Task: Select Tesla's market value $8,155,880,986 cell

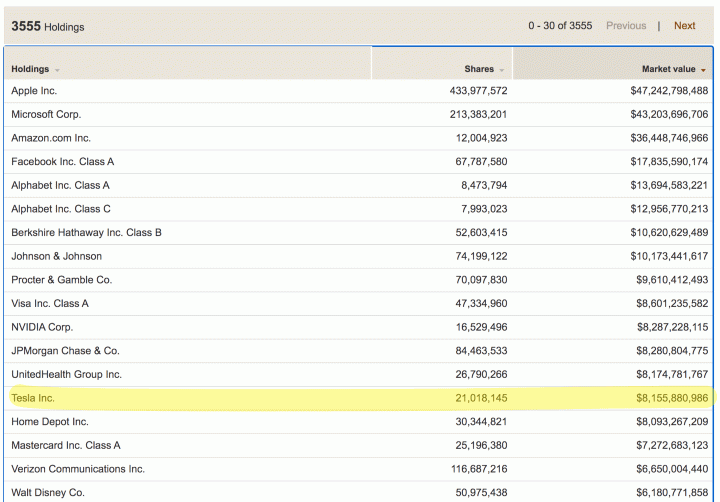Action: [658, 398]
